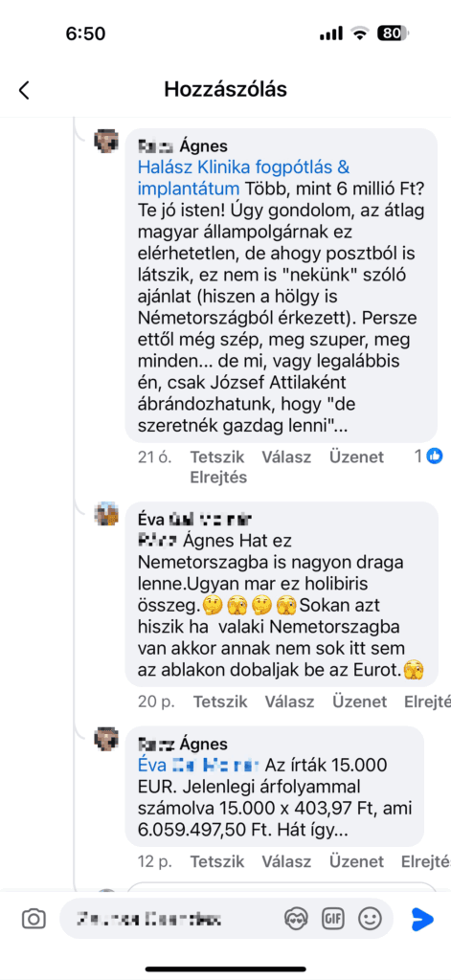
Task: Open Halász Klinika fogpótlás & implantátum link
Action: (x=244, y=177)
